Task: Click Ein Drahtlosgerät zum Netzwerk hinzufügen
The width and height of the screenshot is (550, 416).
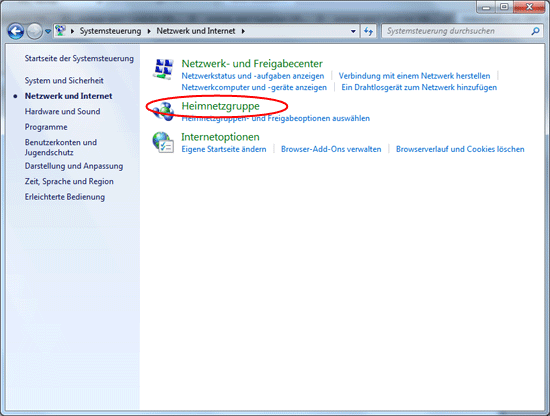Action: pos(419,87)
